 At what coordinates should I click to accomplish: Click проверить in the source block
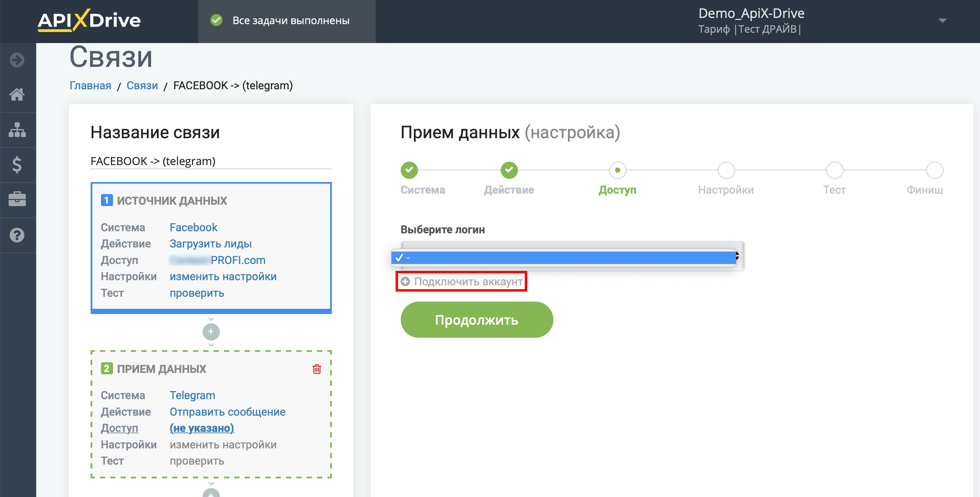coord(197,293)
